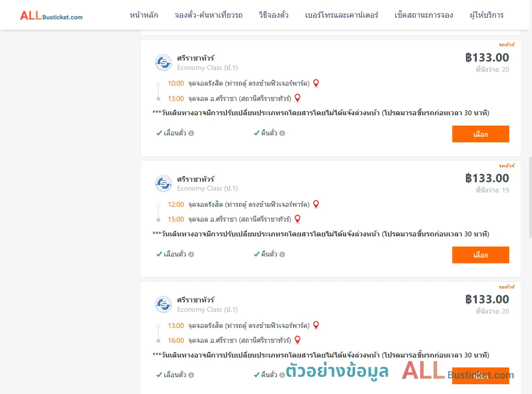Click 10:00 departure time text

coord(176,84)
